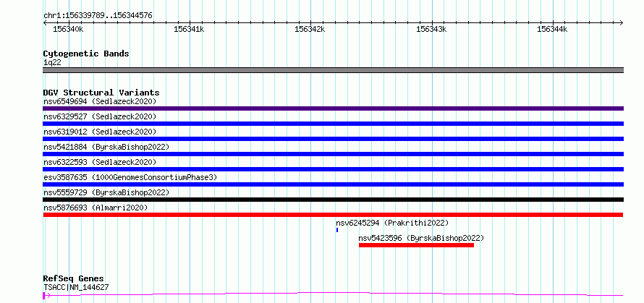This screenshot has height=303, width=644.
Task: Click the 1q22 band label
Action: click(x=53, y=63)
